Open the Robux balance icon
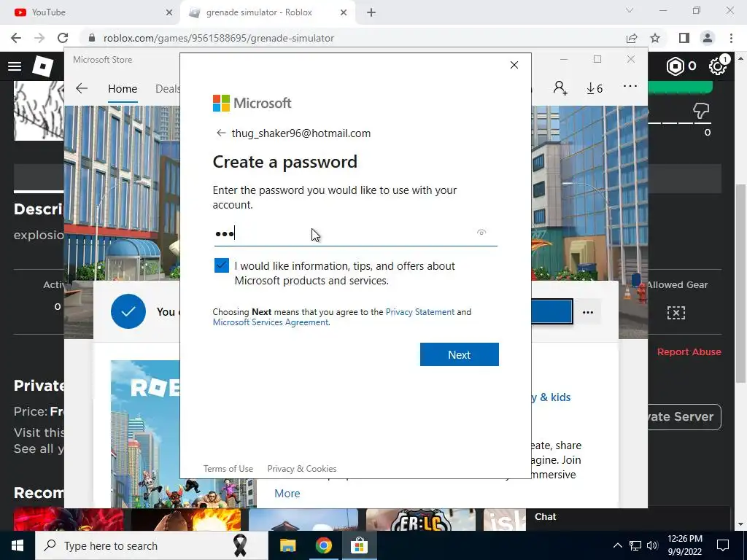This screenshot has height=560, width=747. tap(675, 66)
